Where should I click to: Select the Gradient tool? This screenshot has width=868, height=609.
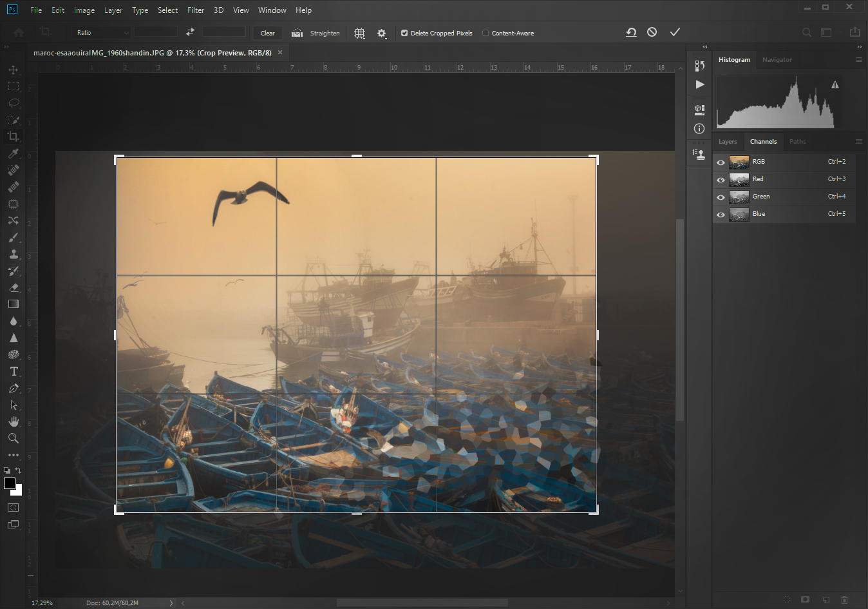coord(14,304)
